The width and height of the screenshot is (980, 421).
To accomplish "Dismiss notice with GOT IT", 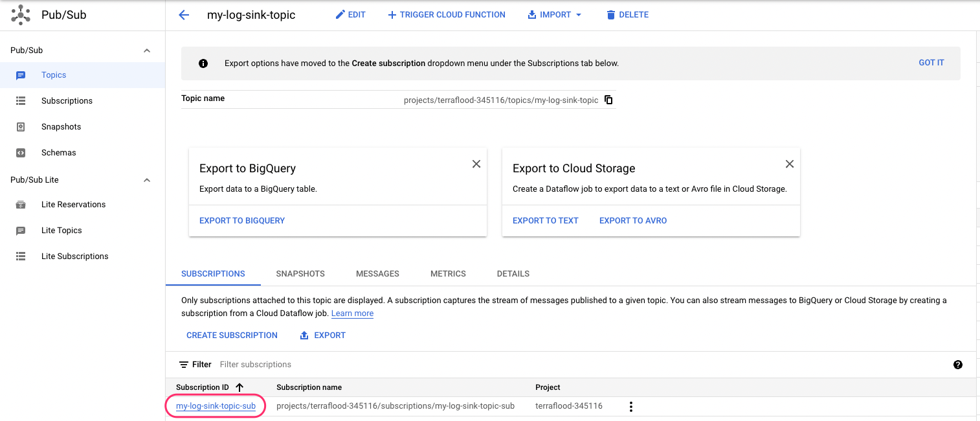I will pos(931,63).
